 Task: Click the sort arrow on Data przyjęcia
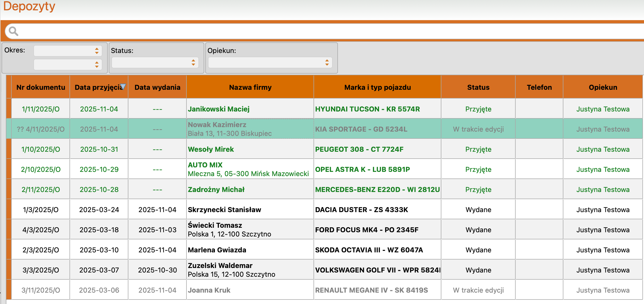[x=123, y=87]
